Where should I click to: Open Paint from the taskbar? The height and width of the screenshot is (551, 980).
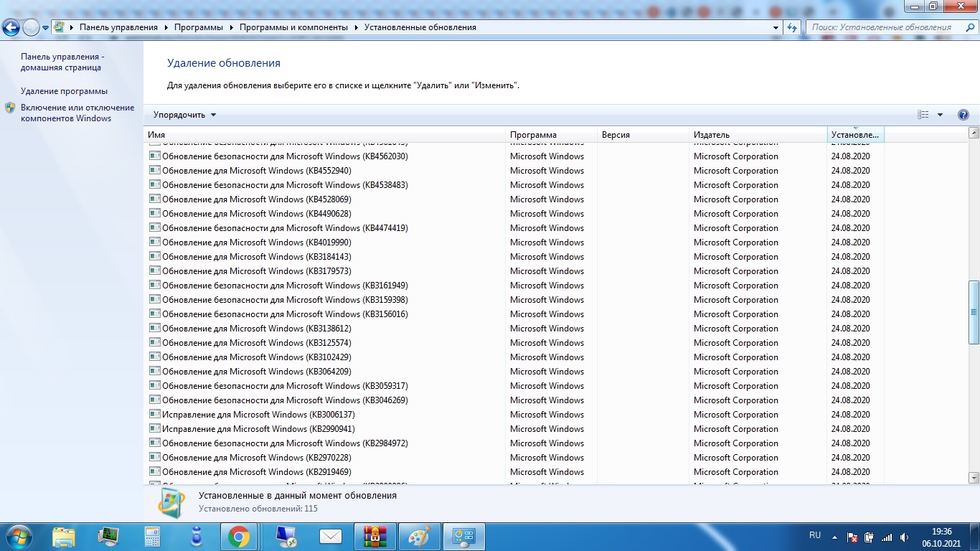[419, 536]
